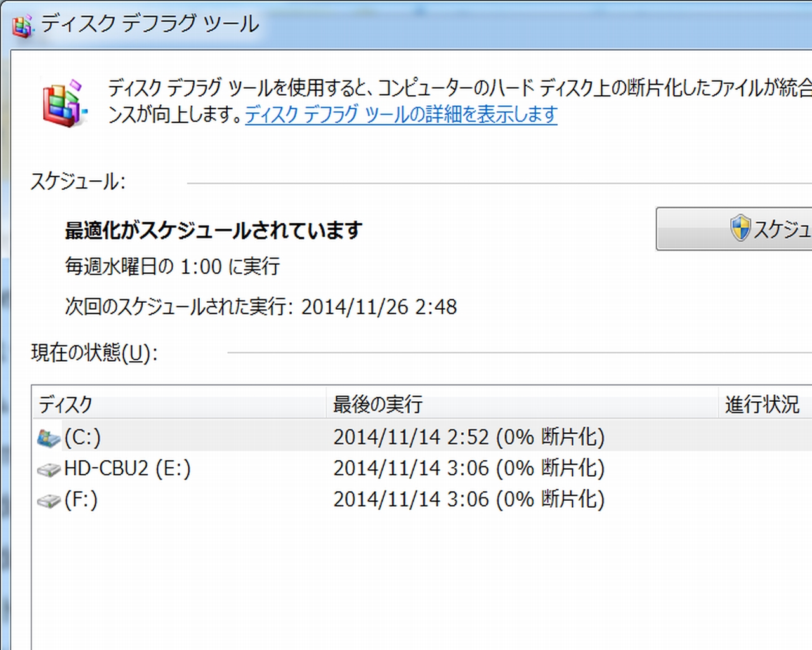Sort by the ディスク column header
Viewport: 812px width, 650px height.
tap(179, 404)
